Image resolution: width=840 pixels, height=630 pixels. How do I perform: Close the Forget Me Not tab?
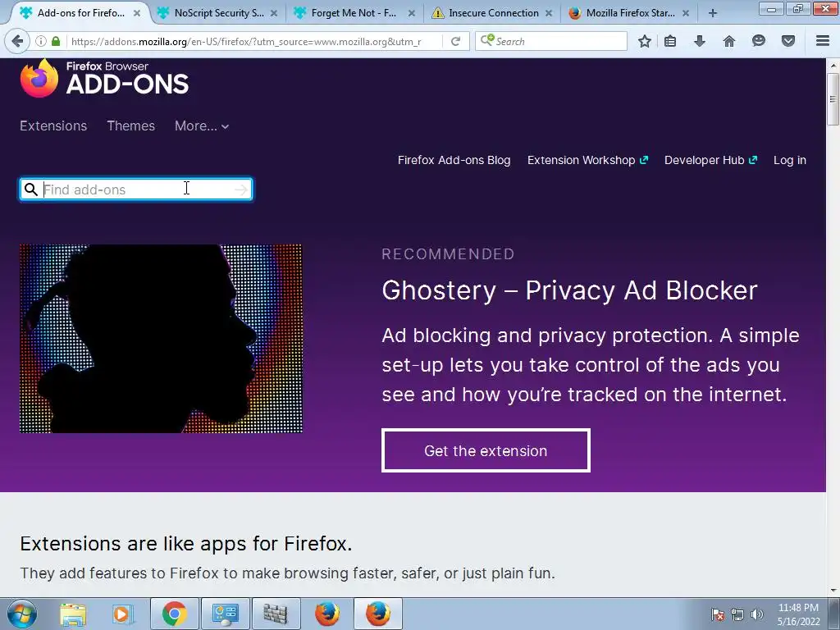coord(411,13)
